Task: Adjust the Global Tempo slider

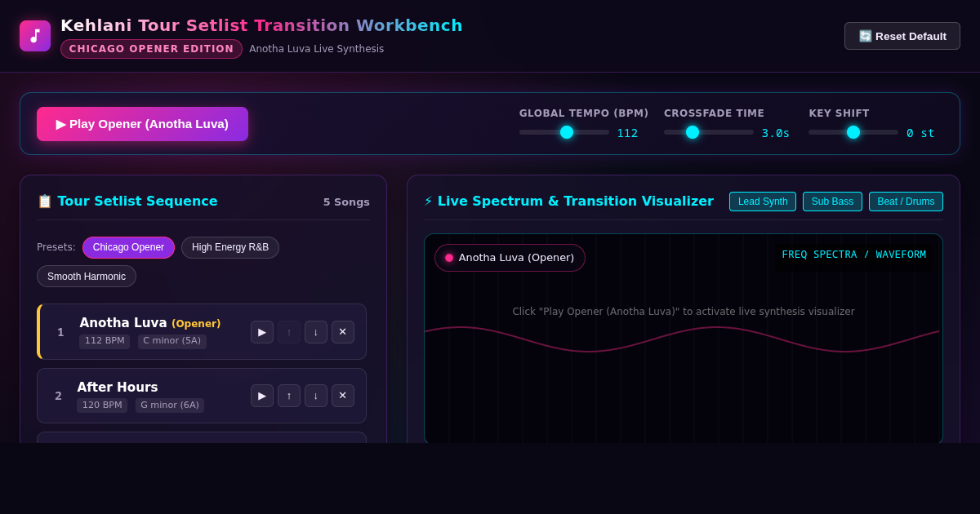Action: click(x=564, y=132)
